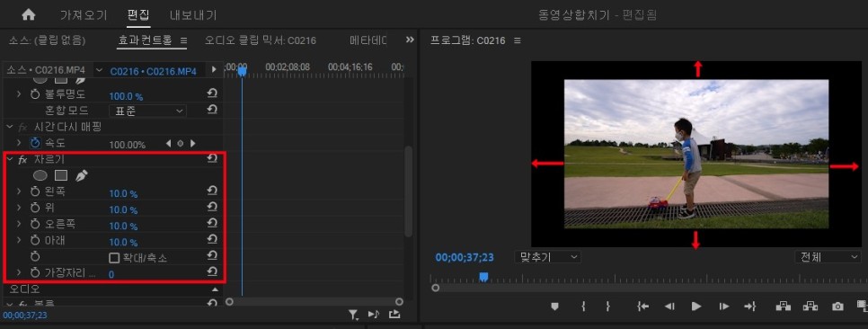Edit the 불투명도 100.0 % value

coord(126,96)
